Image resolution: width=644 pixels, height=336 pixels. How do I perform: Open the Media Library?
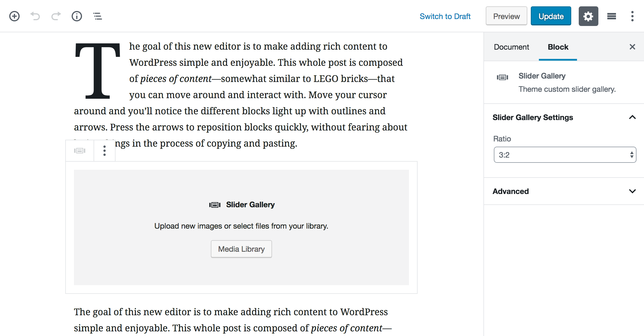point(241,249)
